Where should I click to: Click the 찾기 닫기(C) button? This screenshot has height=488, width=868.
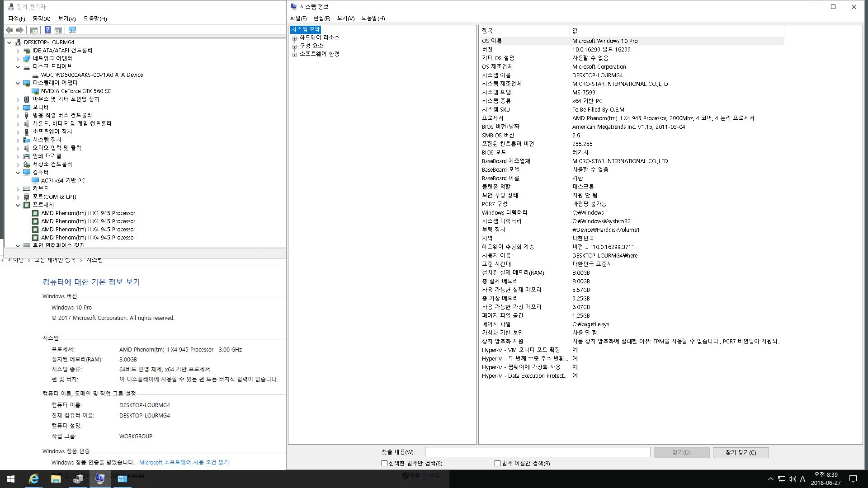coord(741,452)
